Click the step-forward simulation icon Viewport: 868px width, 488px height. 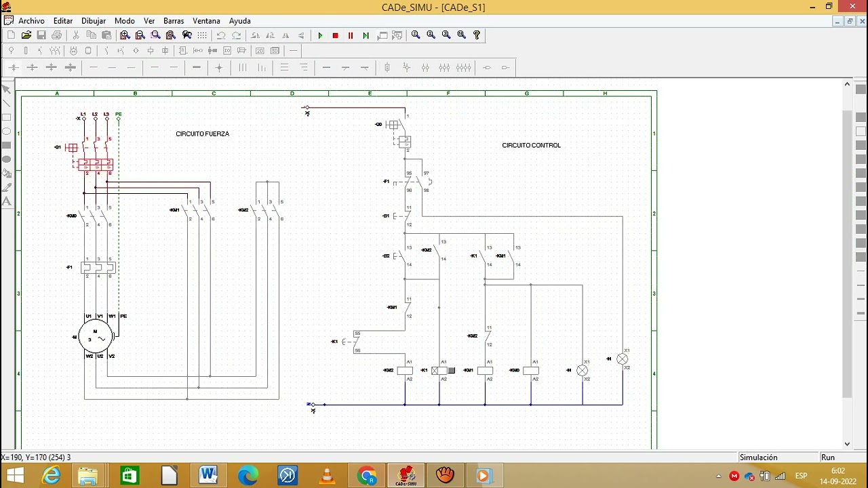tap(366, 35)
